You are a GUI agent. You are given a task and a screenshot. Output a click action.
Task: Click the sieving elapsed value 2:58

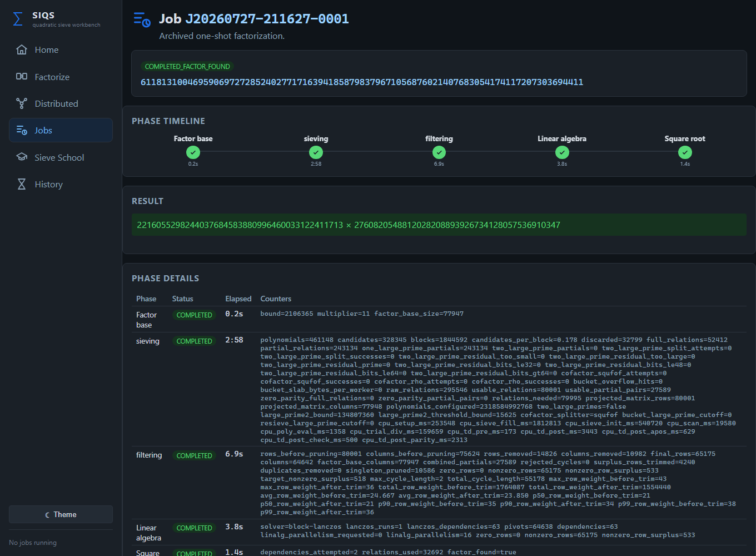pos(234,340)
